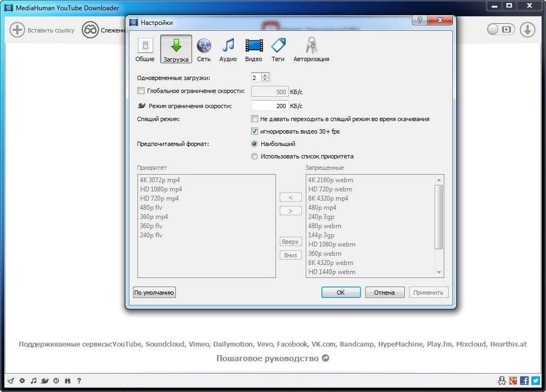Click the 500 КБ/с global limit field
The height and width of the screenshot is (392, 546).
coord(270,92)
